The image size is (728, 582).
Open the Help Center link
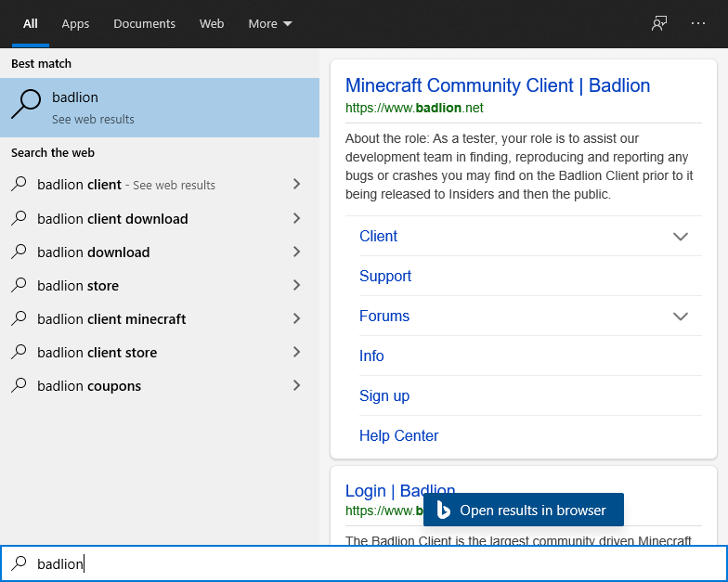pos(399,436)
